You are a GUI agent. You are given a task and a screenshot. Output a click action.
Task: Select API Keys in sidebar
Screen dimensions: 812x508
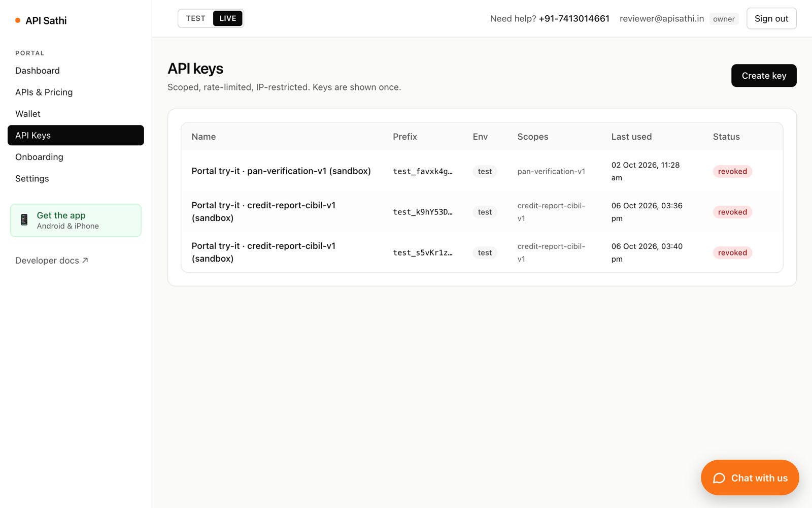76,135
